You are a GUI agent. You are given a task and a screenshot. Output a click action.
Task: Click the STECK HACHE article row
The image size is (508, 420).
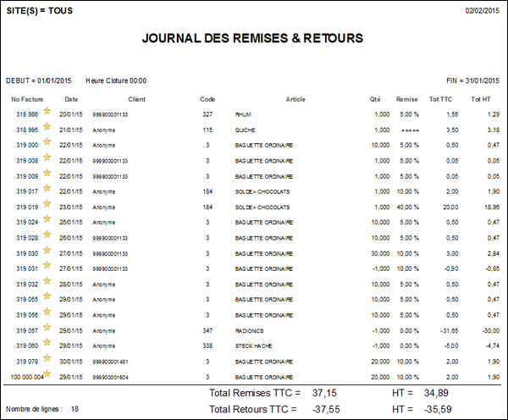(x=254, y=345)
